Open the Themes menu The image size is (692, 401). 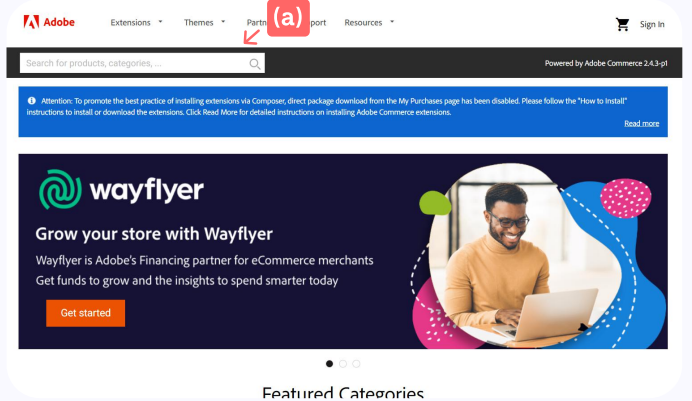[x=199, y=22]
